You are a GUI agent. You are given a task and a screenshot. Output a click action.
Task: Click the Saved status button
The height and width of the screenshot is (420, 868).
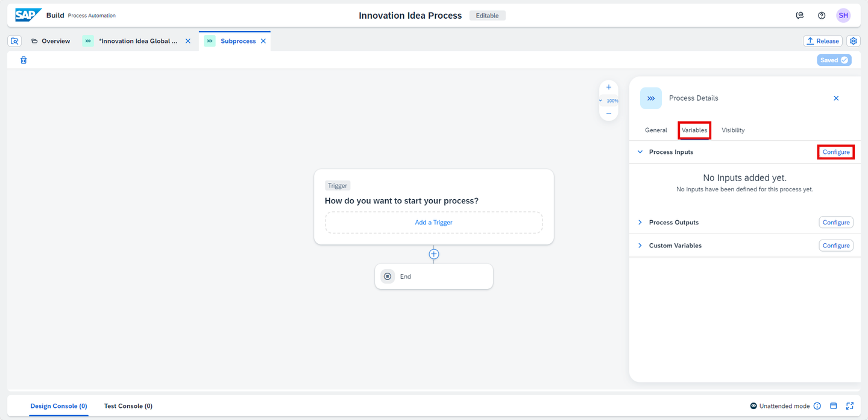(834, 60)
